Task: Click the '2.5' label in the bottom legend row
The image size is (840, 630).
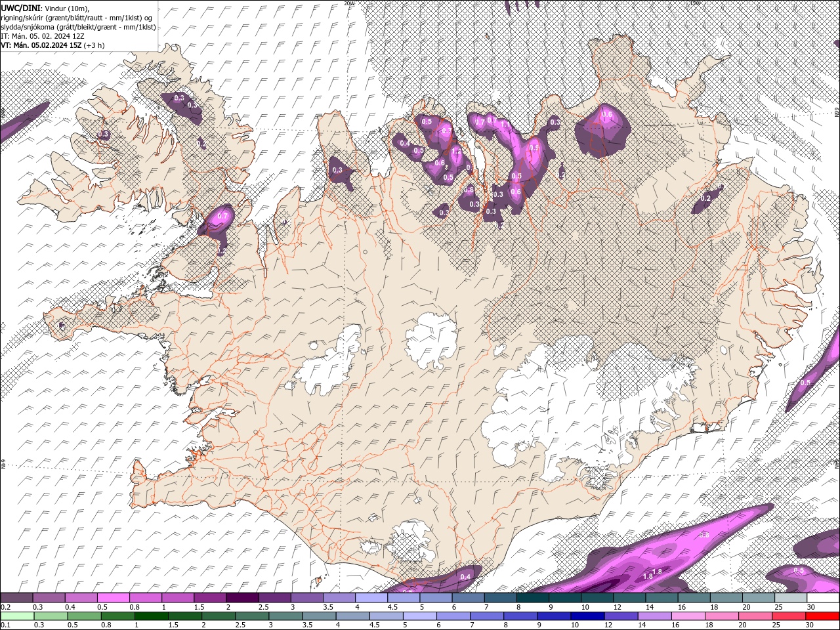Action: [x=240, y=625]
